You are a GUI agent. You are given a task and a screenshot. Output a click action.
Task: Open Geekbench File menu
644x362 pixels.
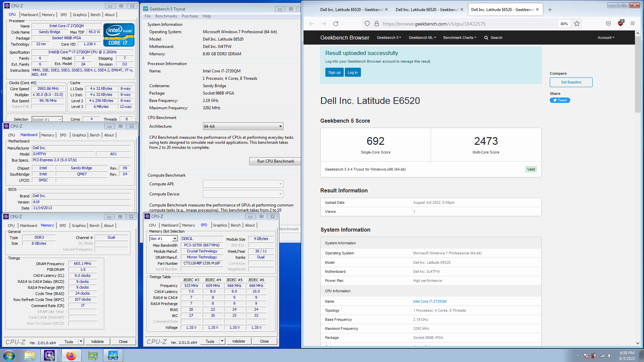(x=148, y=16)
